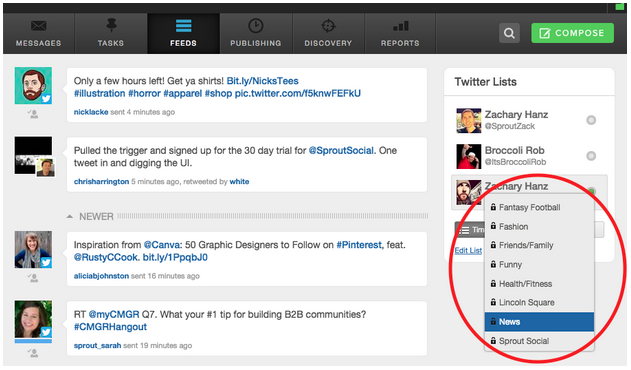Click the #apparel hashtag
Image resolution: width=631 pixels, height=370 pixels.
[x=183, y=93]
